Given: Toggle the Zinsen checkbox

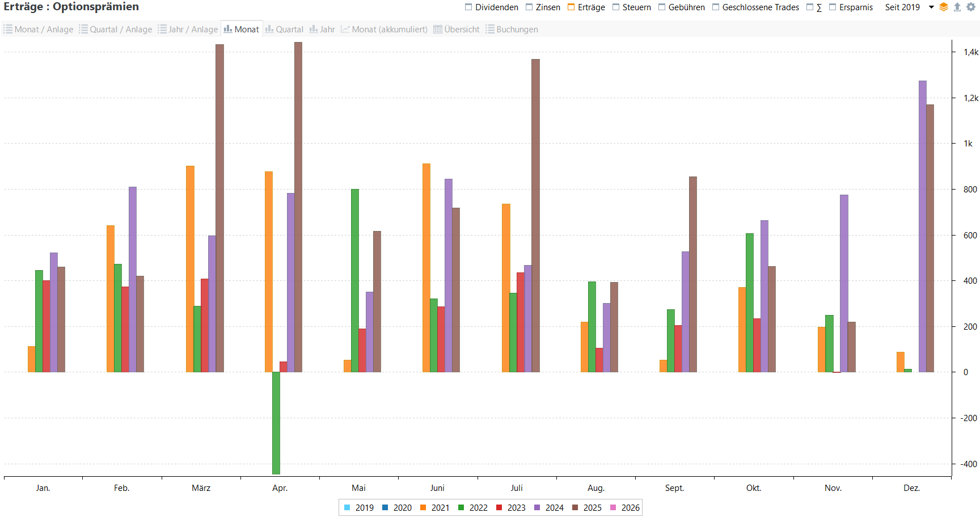Looking at the screenshot, I should [x=529, y=7].
